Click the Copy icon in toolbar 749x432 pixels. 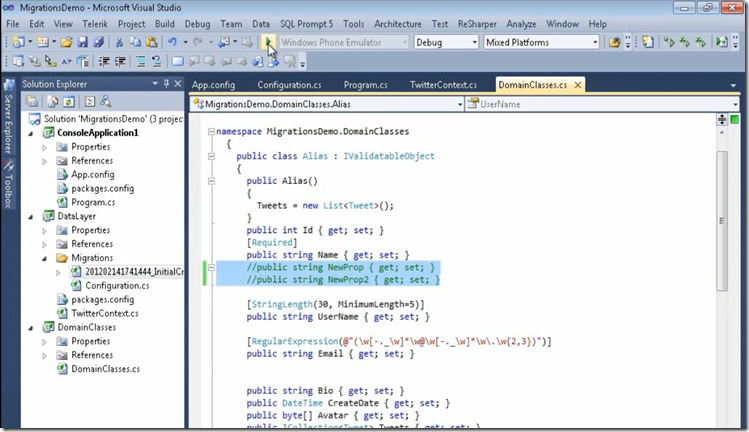click(136, 42)
